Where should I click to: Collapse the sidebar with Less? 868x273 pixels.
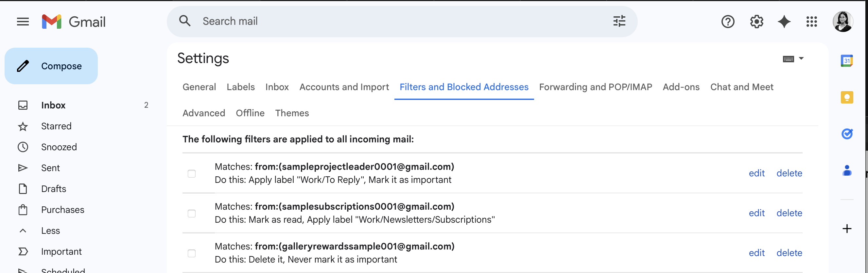click(x=51, y=231)
